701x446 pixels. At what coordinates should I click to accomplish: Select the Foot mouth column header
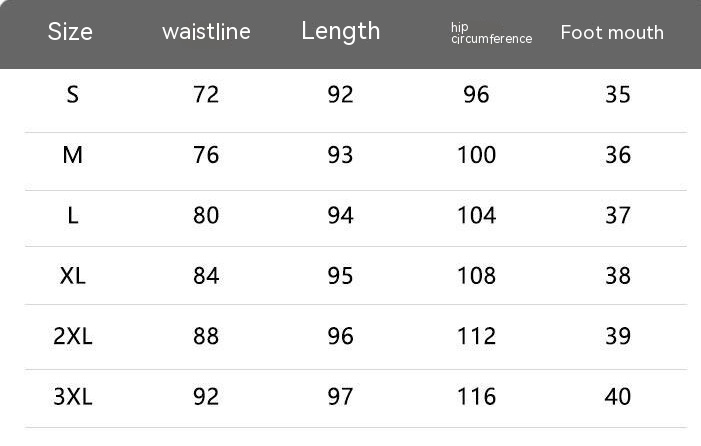tap(612, 32)
